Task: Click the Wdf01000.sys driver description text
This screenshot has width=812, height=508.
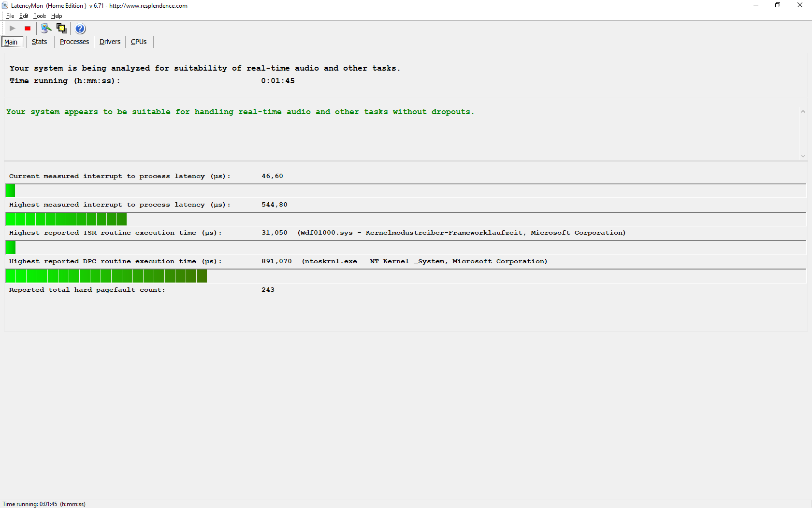Action: [462, 233]
